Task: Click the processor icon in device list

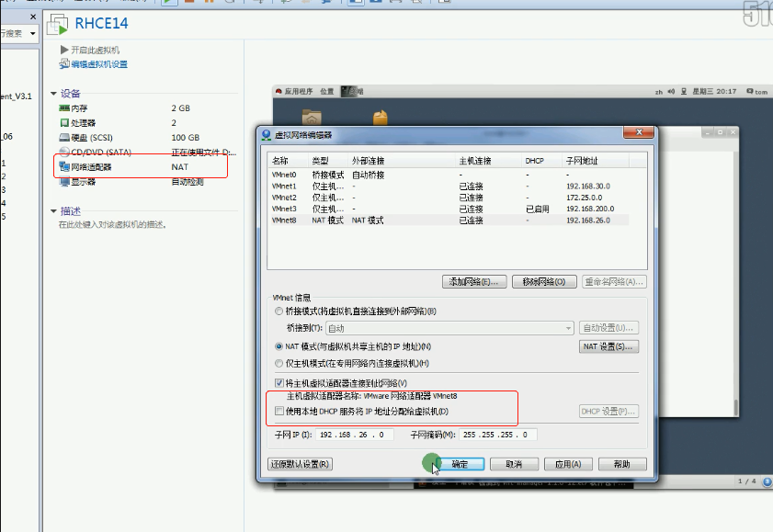Action: [x=64, y=122]
